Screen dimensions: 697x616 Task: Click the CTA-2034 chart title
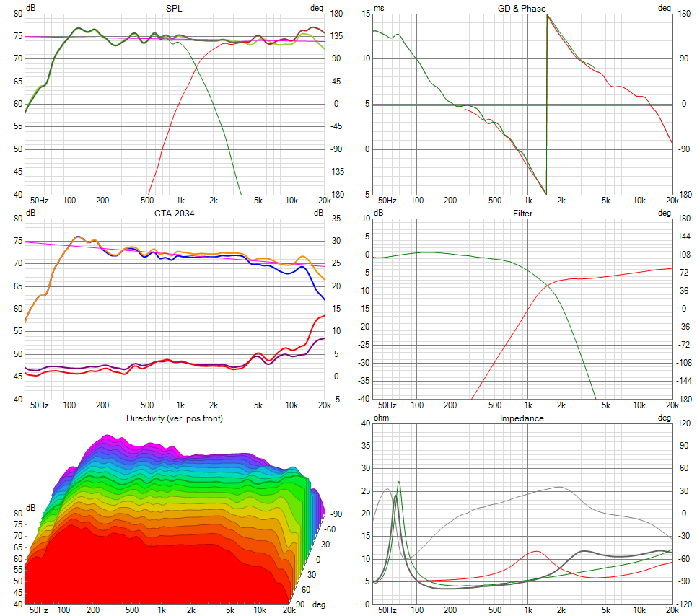click(x=175, y=213)
